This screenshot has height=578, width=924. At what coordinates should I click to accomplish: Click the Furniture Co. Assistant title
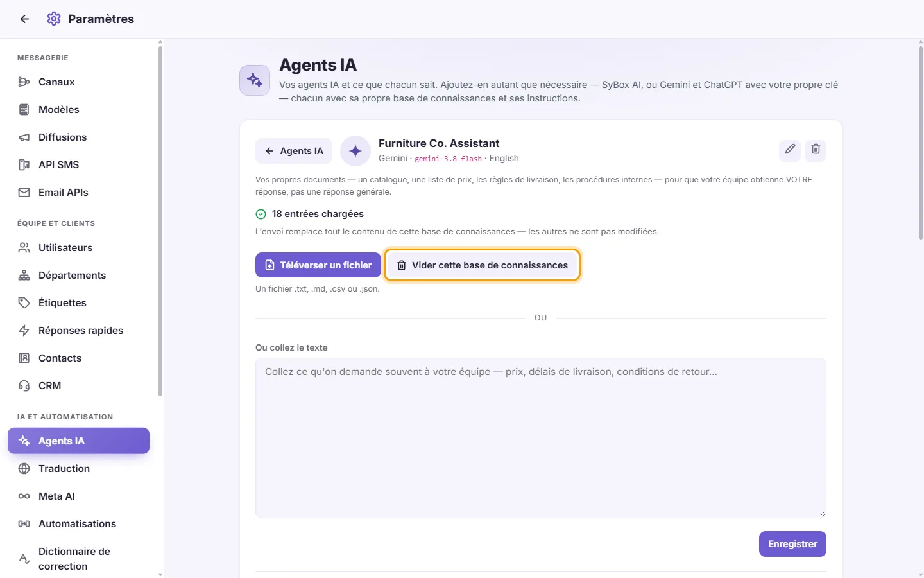coord(439,143)
